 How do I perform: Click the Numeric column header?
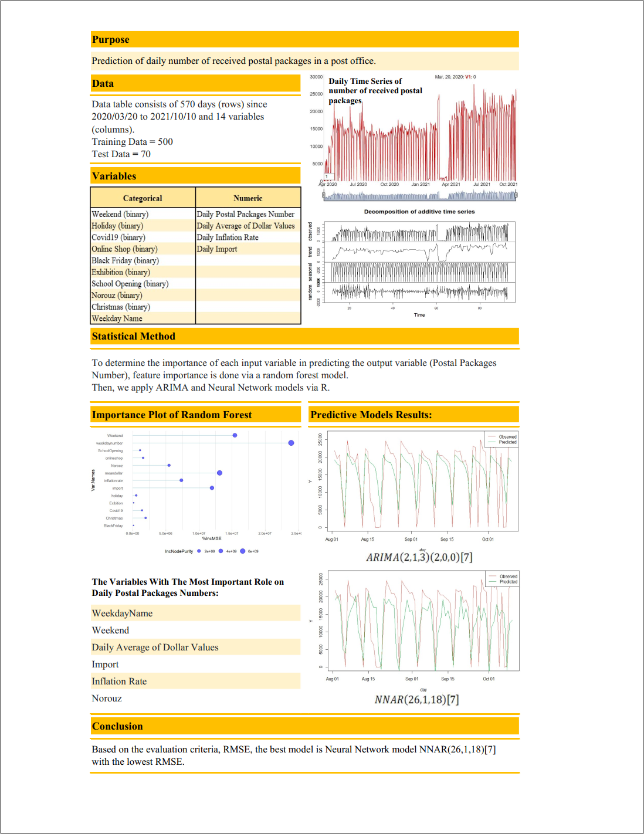pos(248,198)
